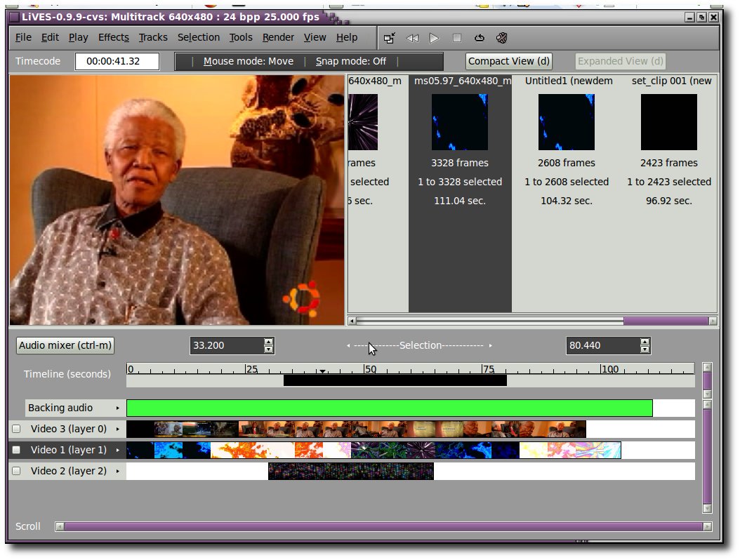740x560 pixels.
Task: Select the Untitled1 clip thumbnail
Action: click(x=567, y=122)
